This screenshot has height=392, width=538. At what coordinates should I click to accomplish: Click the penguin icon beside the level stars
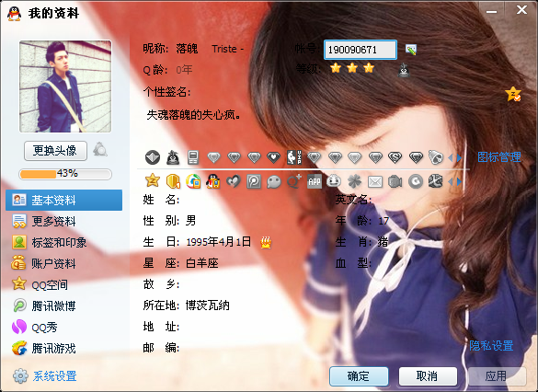[404, 70]
